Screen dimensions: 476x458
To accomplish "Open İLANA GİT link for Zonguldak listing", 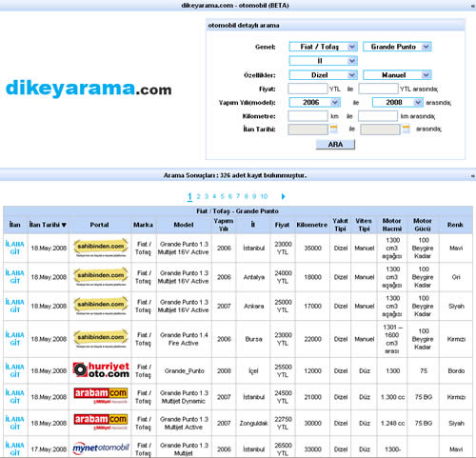I will (15, 423).
